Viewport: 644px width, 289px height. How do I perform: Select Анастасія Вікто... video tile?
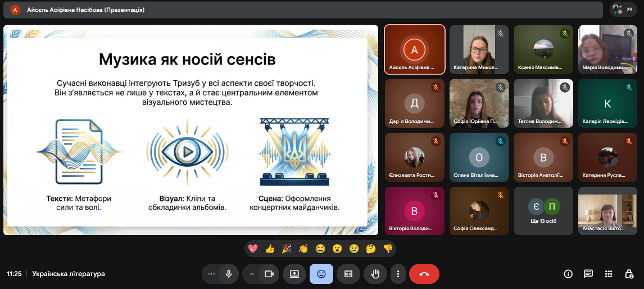tap(608, 210)
